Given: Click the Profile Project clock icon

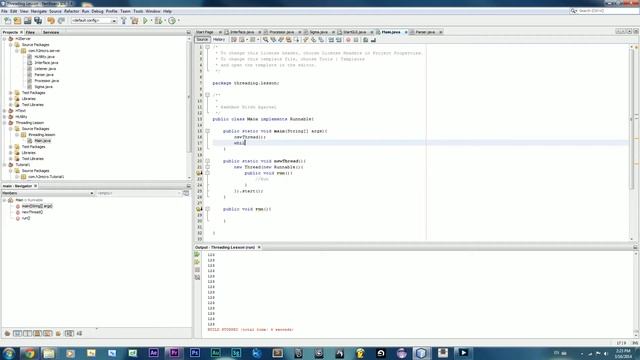Looking at the screenshot, I should click(172, 20).
